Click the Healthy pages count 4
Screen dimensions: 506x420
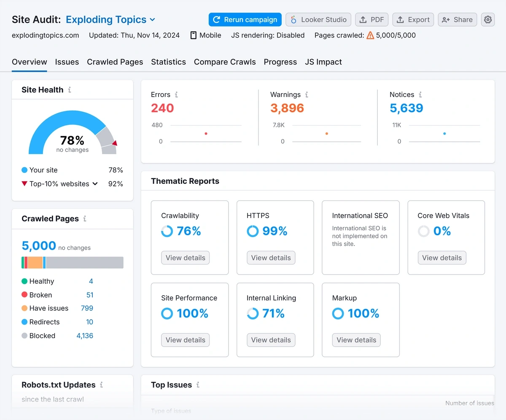[x=91, y=281]
